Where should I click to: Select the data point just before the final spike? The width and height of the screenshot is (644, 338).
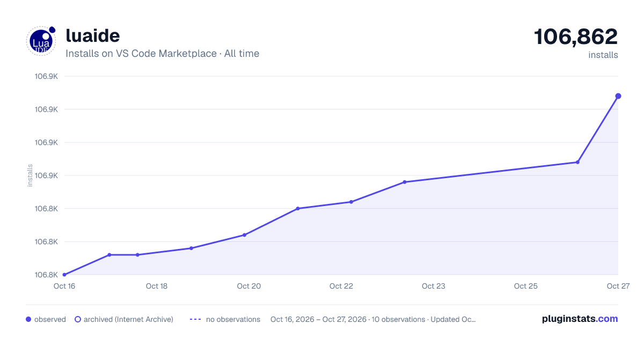pyautogui.click(x=577, y=162)
